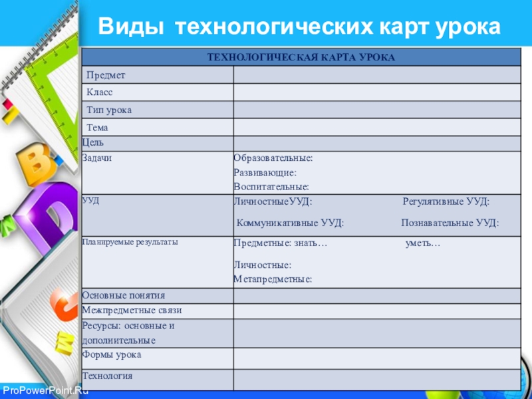This screenshot has height=399, width=532.
Task: Select the "Цель" cell
Action: click(158, 144)
